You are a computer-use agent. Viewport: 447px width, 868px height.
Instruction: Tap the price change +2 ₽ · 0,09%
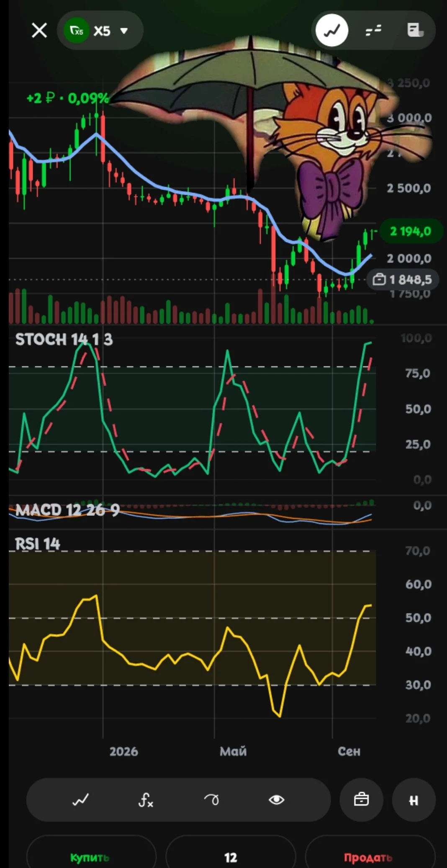tap(68, 98)
